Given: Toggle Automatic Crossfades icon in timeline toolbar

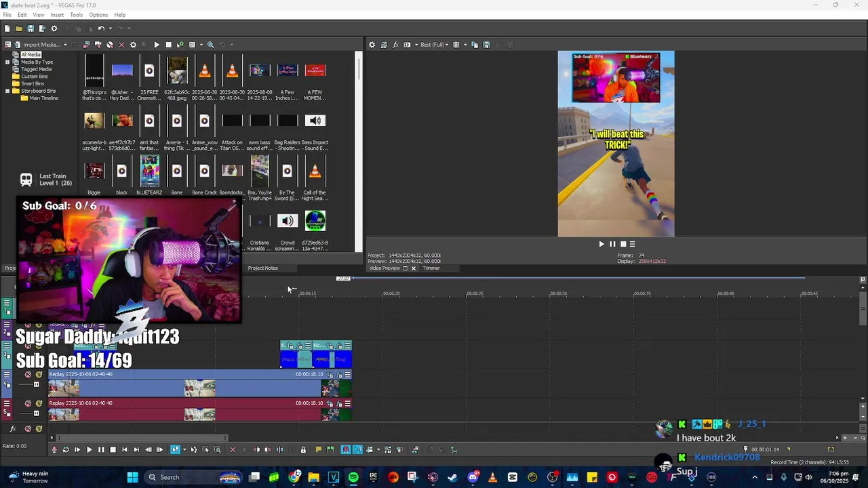Looking at the screenshot, I should (x=357, y=449).
